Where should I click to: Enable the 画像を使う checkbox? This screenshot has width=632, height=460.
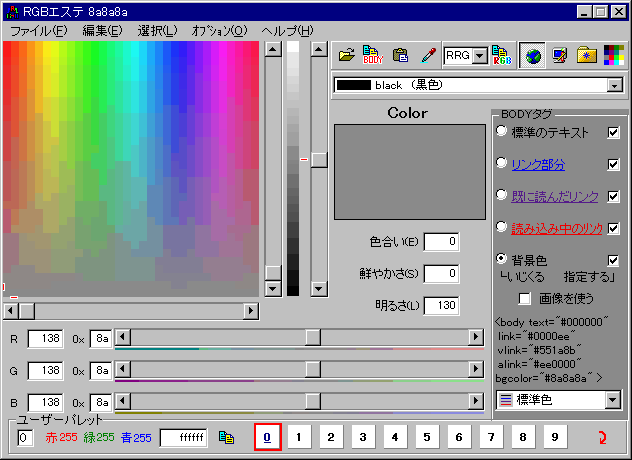click(x=524, y=298)
